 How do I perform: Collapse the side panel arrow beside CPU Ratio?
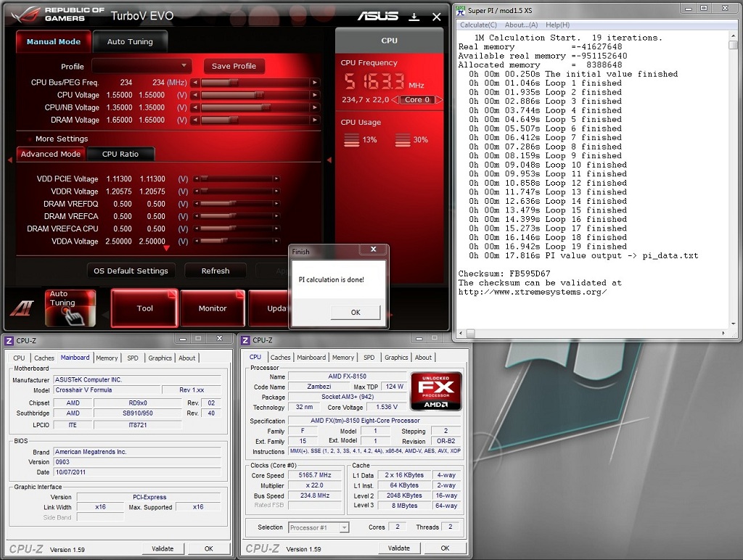pos(329,160)
